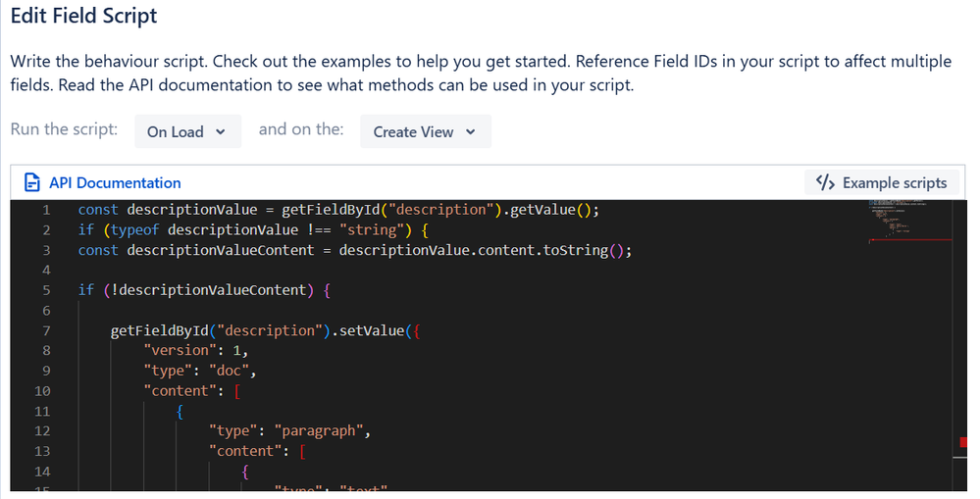Click the 'if (!descriptionValueContent)' line
The height and width of the screenshot is (499, 980).
(204, 290)
